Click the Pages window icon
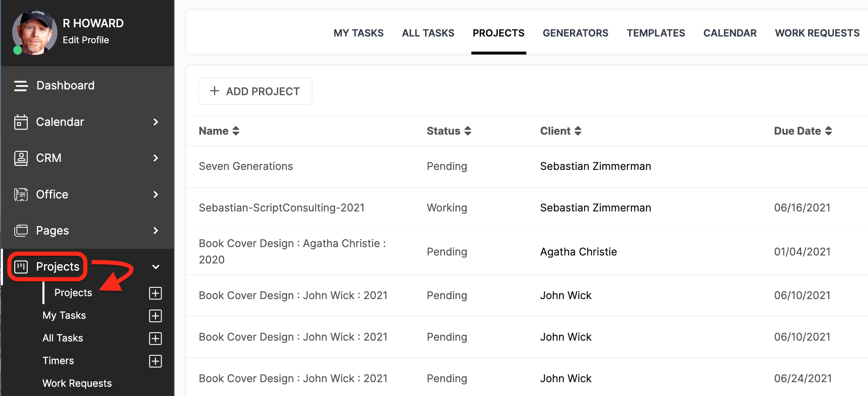868x396 pixels. pyautogui.click(x=21, y=231)
